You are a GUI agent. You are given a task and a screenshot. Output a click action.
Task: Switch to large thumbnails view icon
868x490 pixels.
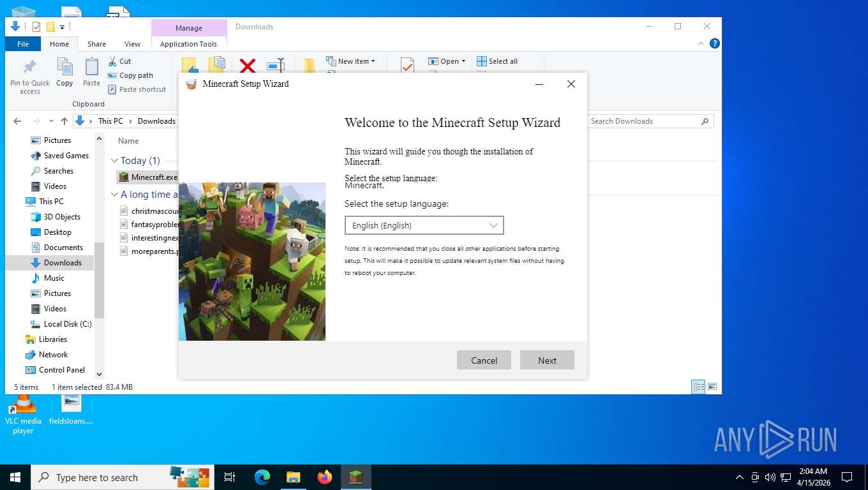[x=712, y=387]
